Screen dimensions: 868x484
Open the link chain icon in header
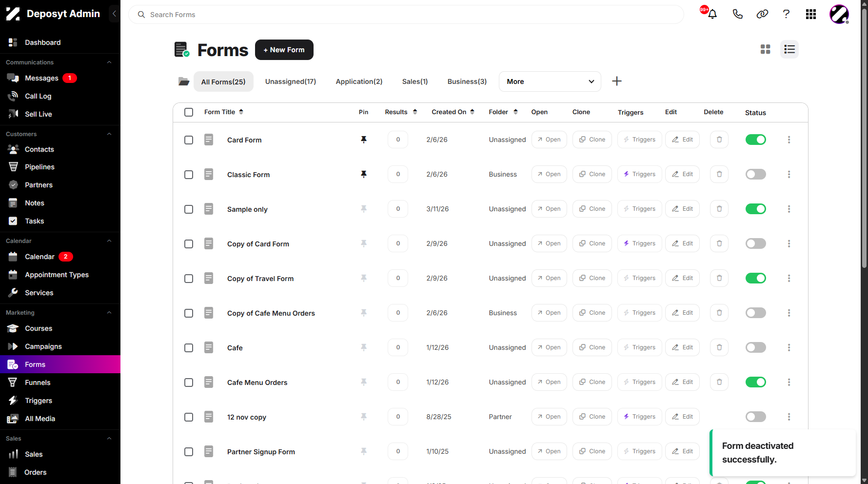pyautogui.click(x=762, y=14)
